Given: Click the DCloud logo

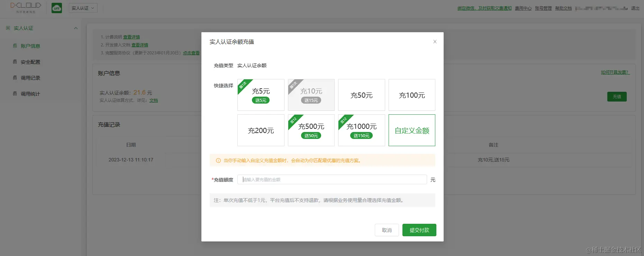Looking at the screenshot, I should 26,8.
